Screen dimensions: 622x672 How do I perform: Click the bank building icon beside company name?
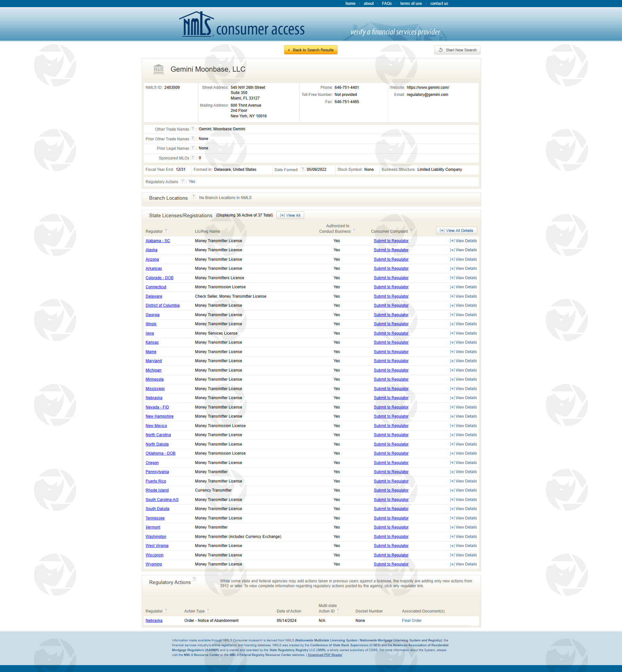[x=158, y=69]
